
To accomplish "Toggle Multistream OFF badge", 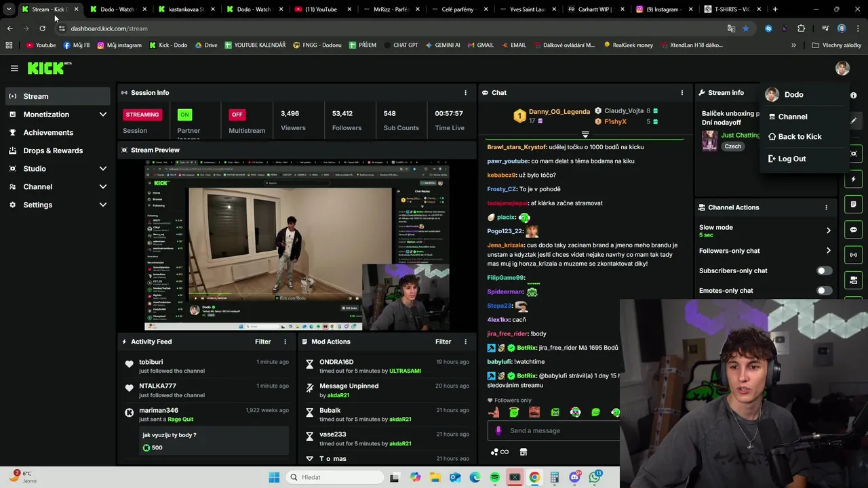I will [237, 115].
